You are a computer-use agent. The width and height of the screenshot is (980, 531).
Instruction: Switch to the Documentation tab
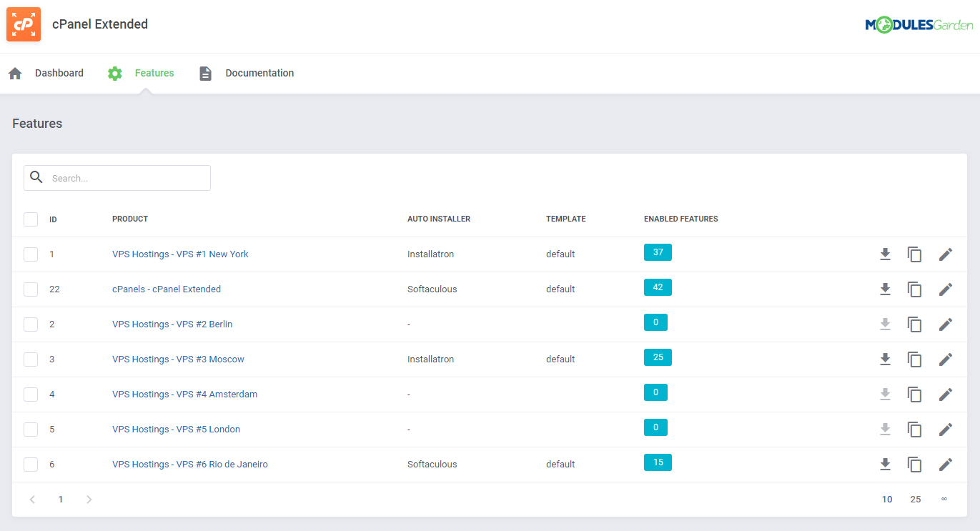pyautogui.click(x=259, y=72)
